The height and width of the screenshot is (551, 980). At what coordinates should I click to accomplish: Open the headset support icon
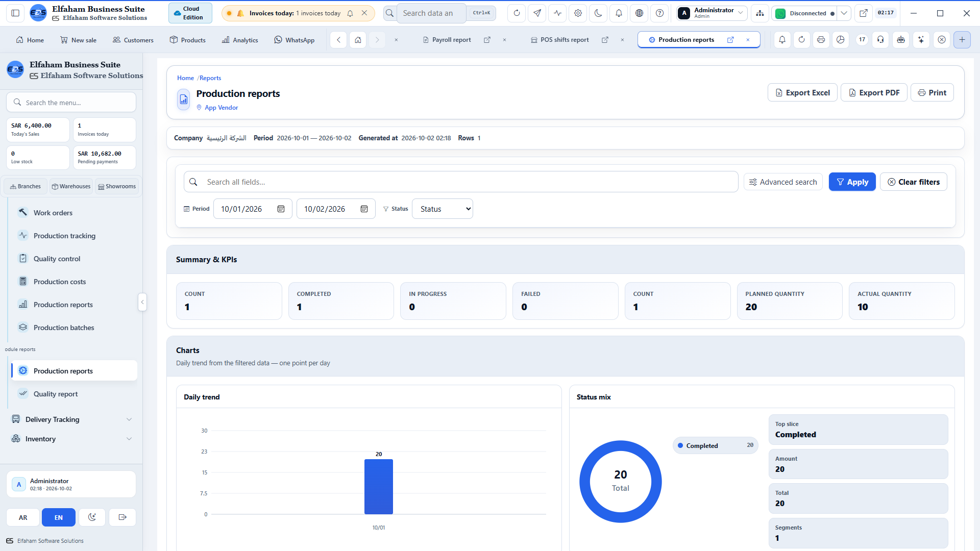click(880, 40)
